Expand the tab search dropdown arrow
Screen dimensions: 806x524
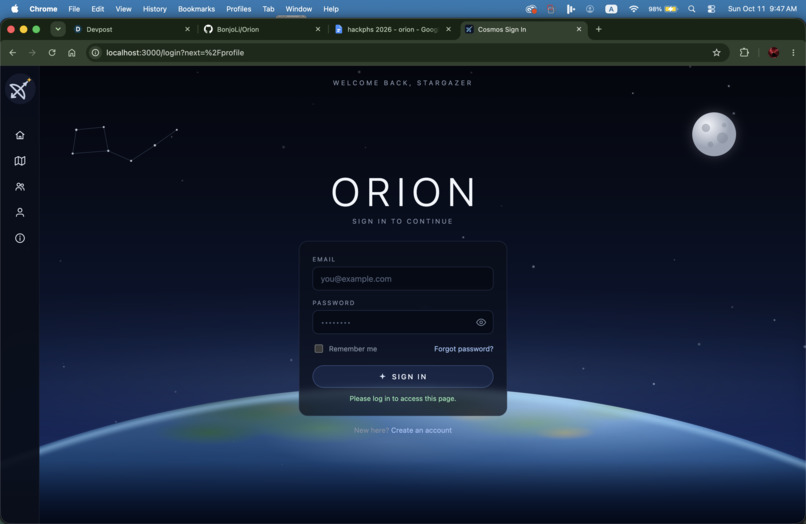[58, 29]
